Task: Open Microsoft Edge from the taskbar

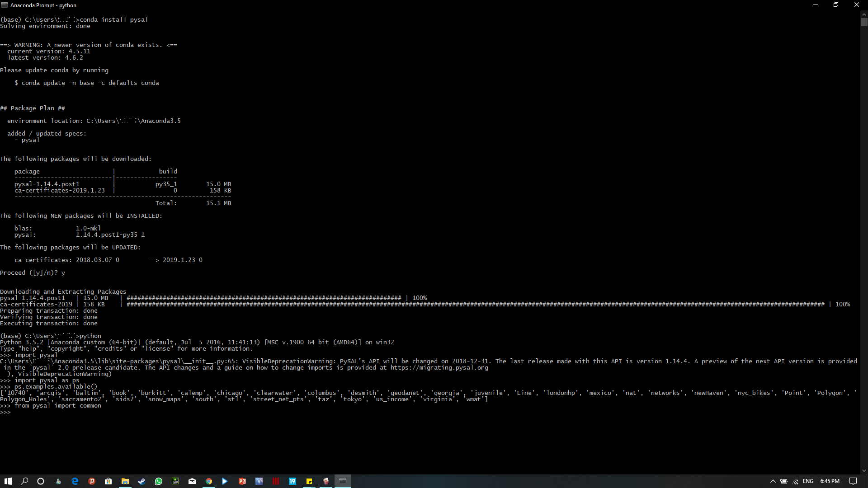Action: (x=75, y=481)
